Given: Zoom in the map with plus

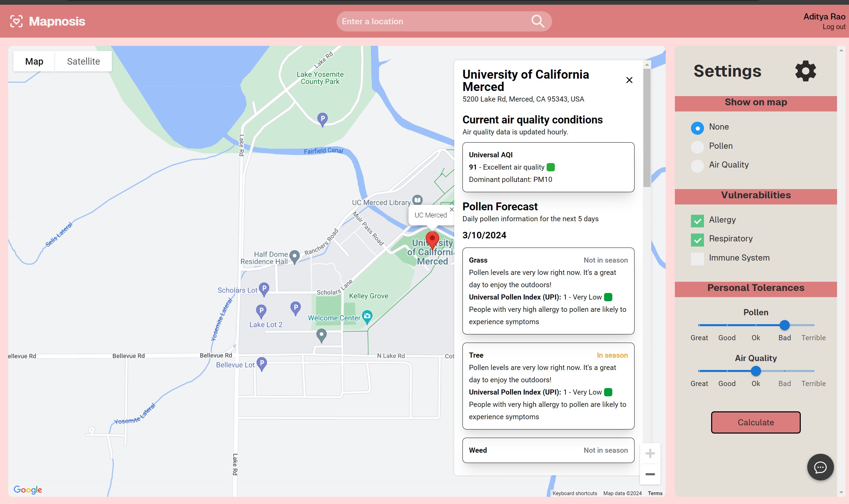Looking at the screenshot, I should click(650, 453).
